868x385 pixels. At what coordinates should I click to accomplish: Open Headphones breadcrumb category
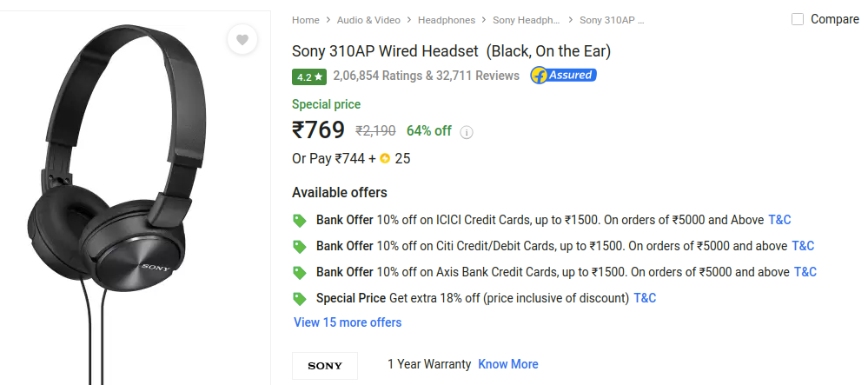447,20
